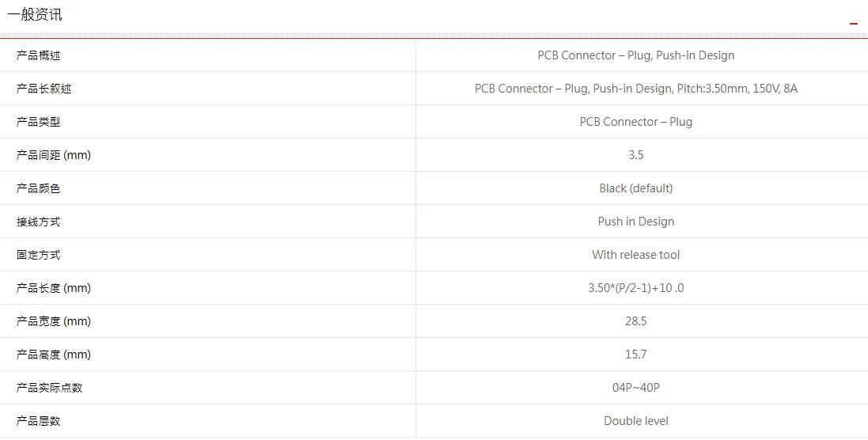Click the Push in Design value
This screenshot has height=440, width=868.
tap(636, 222)
